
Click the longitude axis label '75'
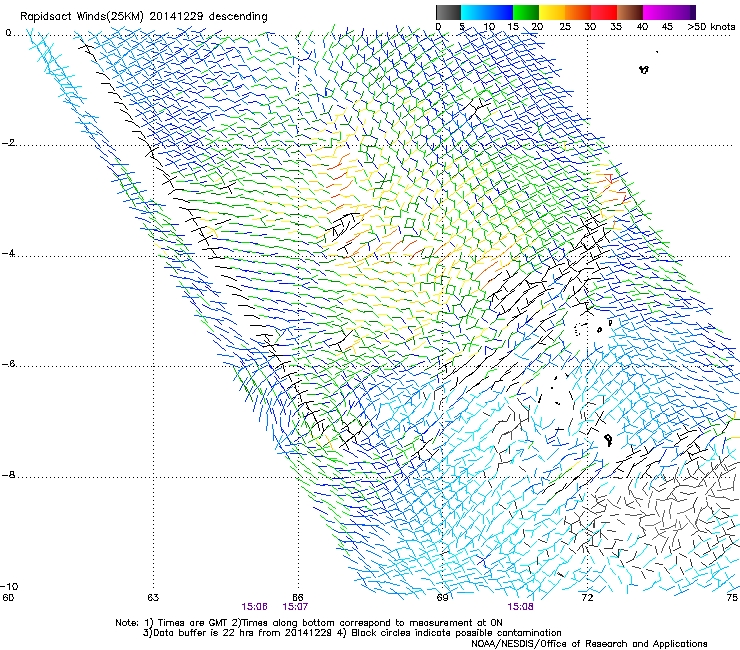(732, 598)
